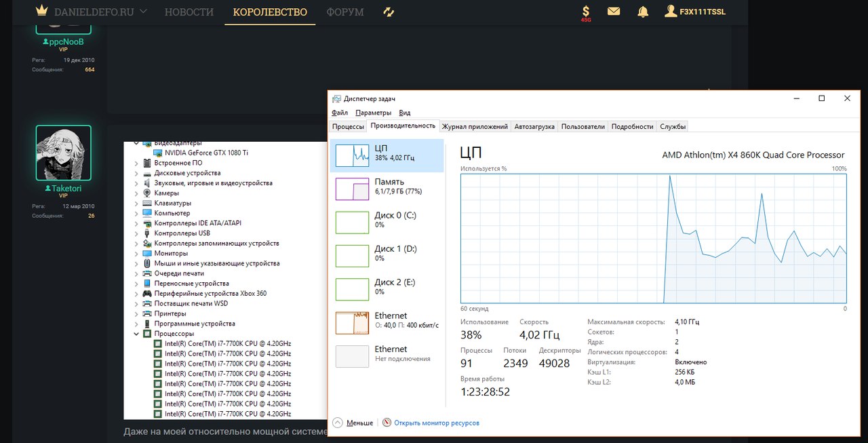
Task: Open the bell notifications icon
Action: point(642,12)
